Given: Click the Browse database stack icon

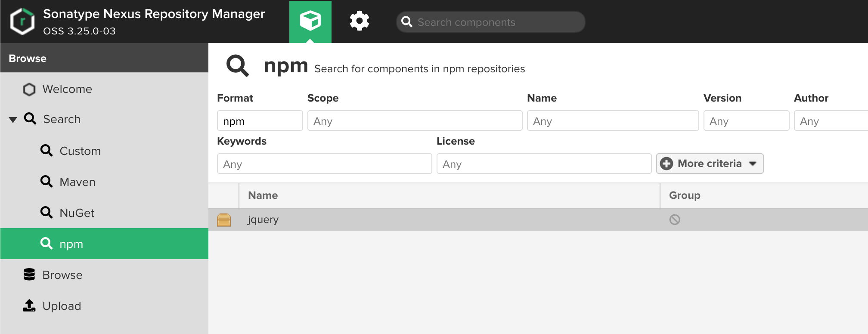Looking at the screenshot, I should (29, 275).
